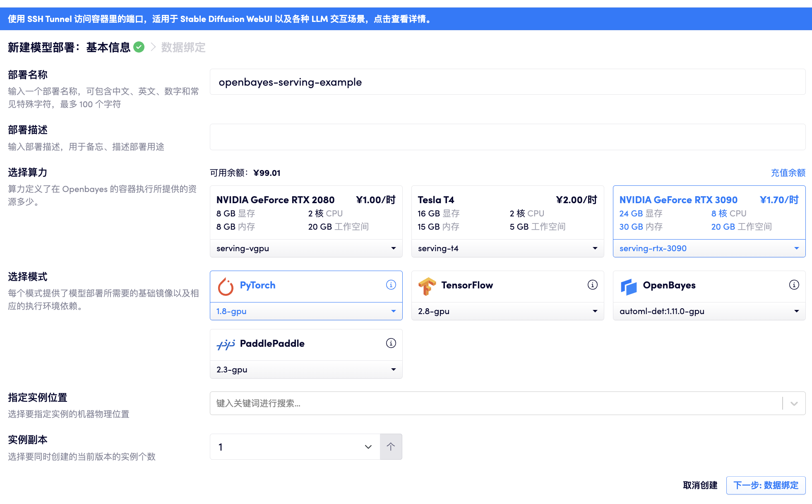The width and height of the screenshot is (812, 504).
Task: Open the automl-det:1.11.0-gpu dropdown
Action: click(x=709, y=311)
